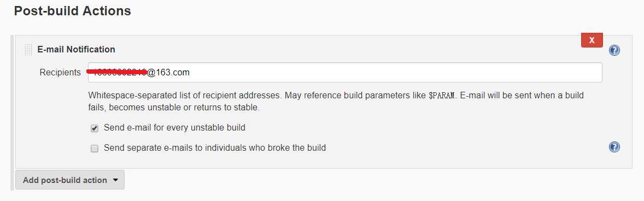Click the gray left bar of E-mail section
Image resolution: width=644 pixels, height=201 pixels.
[x=13, y=102]
